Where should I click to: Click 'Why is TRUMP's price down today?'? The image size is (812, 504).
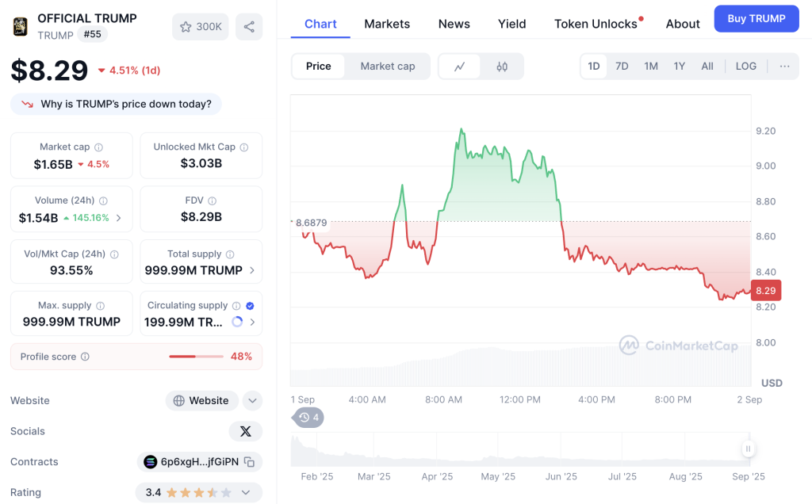point(117,104)
